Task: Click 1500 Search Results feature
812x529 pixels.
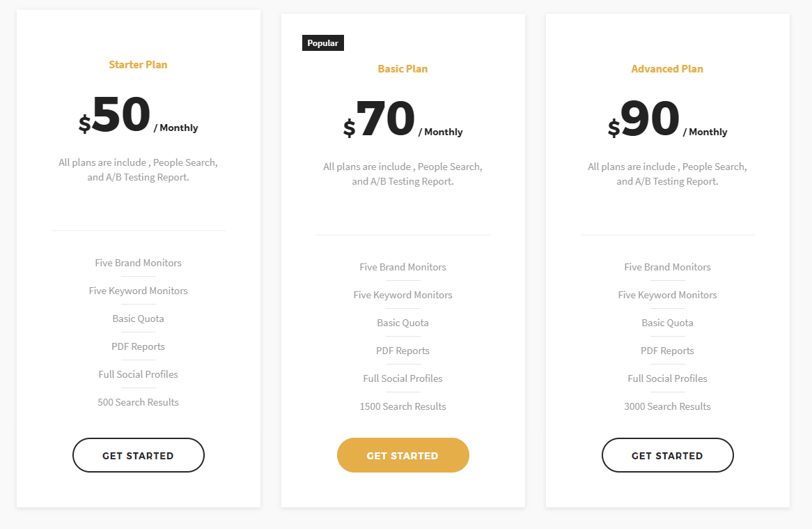Action: click(x=403, y=406)
